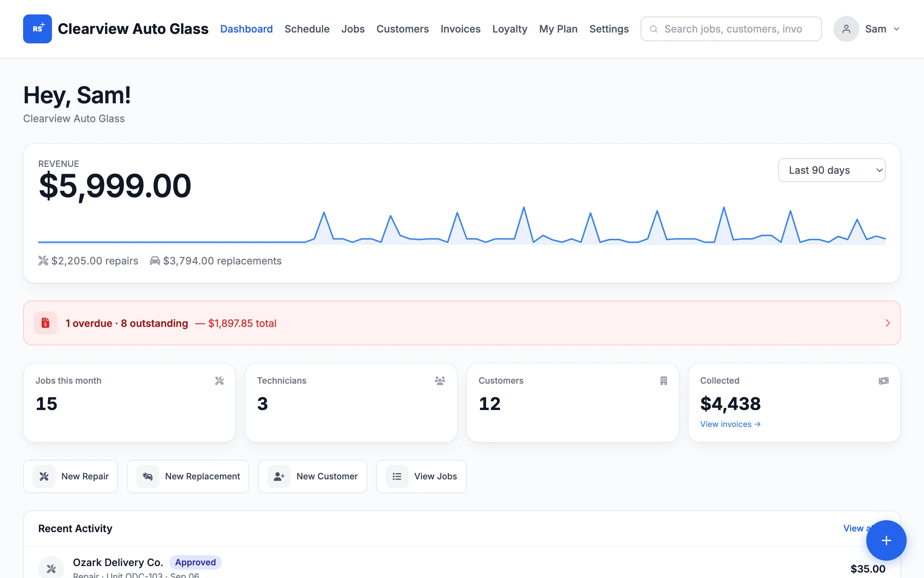Image resolution: width=924 pixels, height=578 pixels.
Task: Click the New Replacement button
Action: click(x=188, y=476)
